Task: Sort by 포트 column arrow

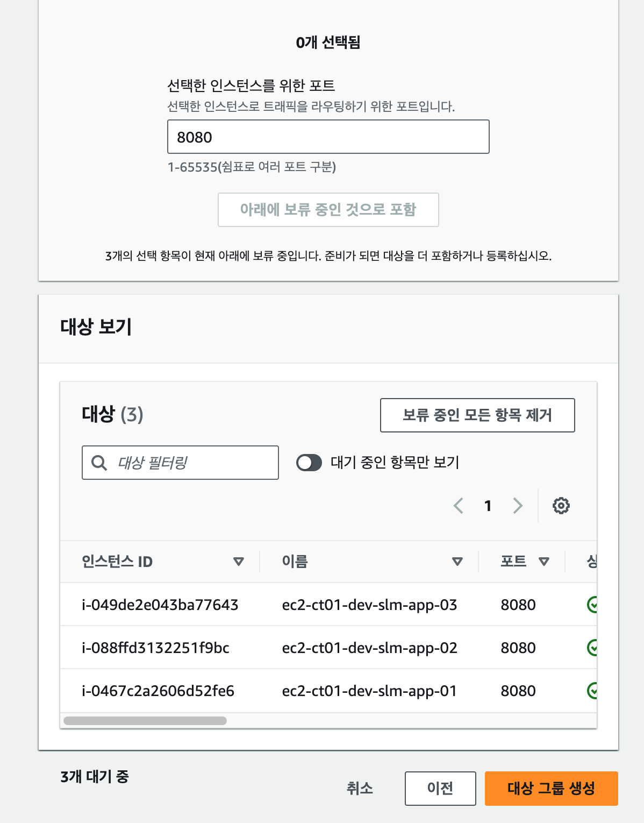Action: click(x=544, y=562)
